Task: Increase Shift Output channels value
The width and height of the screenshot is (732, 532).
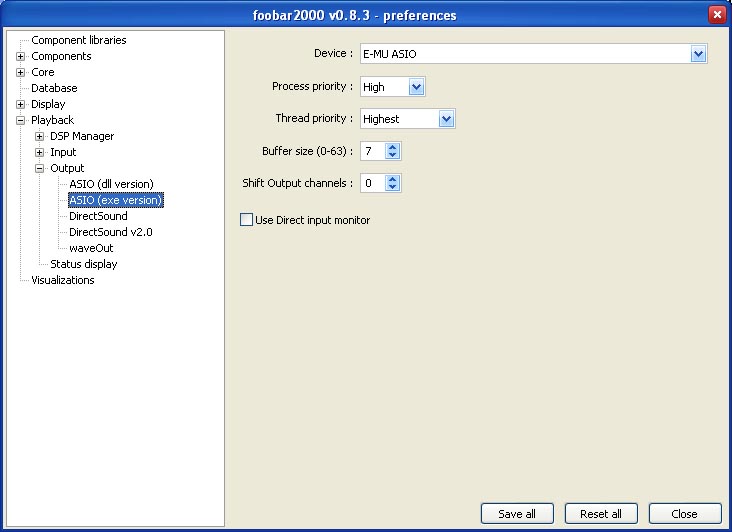Action: pyautogui.click(x=393, y=179)
